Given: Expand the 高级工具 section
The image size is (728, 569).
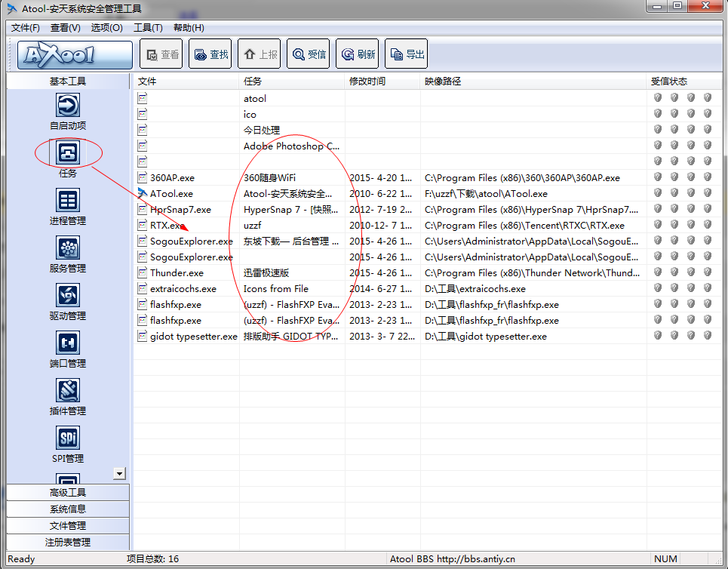Looking at the screenshot, I should (68, 492).
